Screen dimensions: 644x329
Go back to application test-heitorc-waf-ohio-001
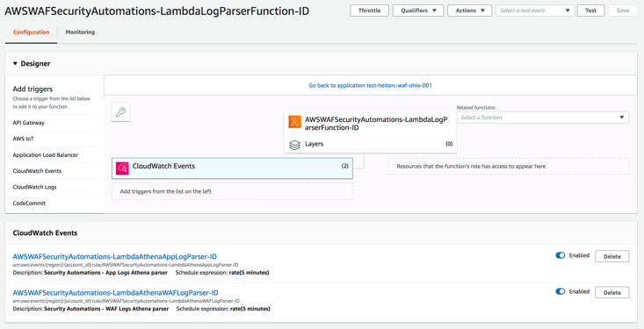point(370,86)
